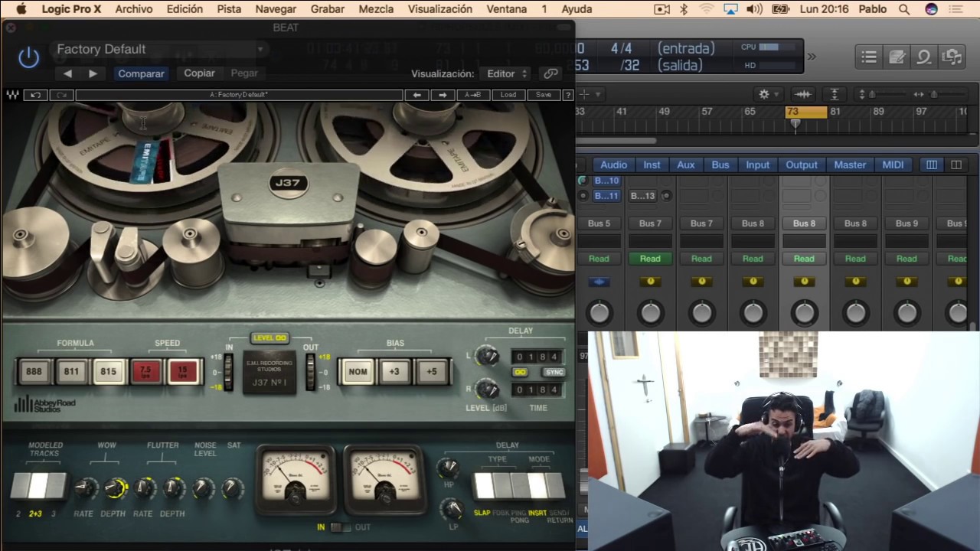Screen dimensions: 980x551
Task: Click the delay L level knob
Action: tap(487, 356)
